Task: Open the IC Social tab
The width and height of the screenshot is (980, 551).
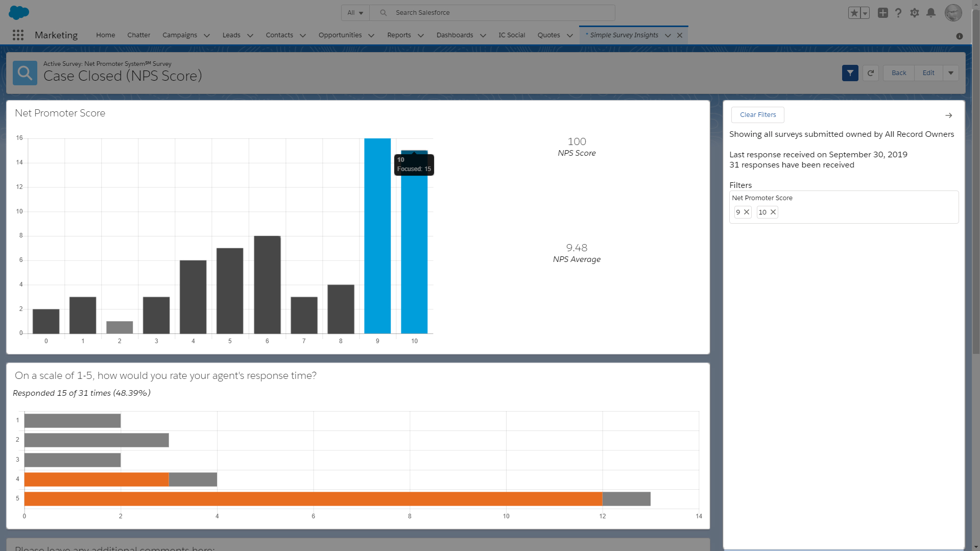Action: click(x=512, y=35)
